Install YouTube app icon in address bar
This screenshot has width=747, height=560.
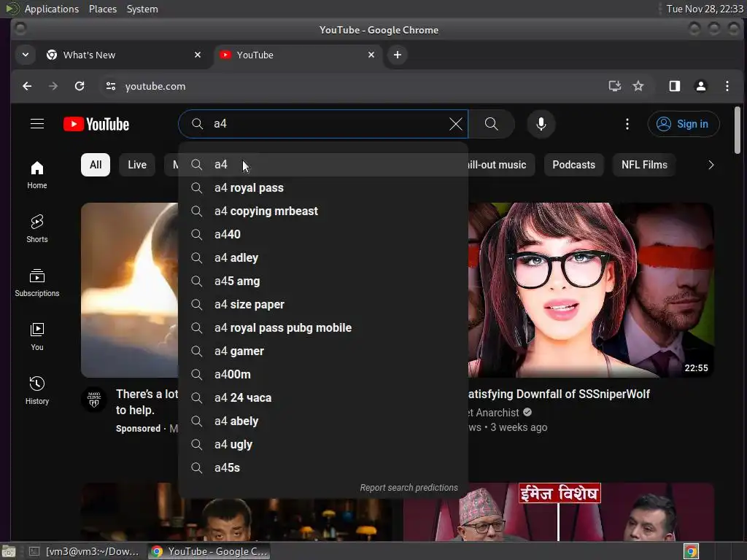click(614, 86)
